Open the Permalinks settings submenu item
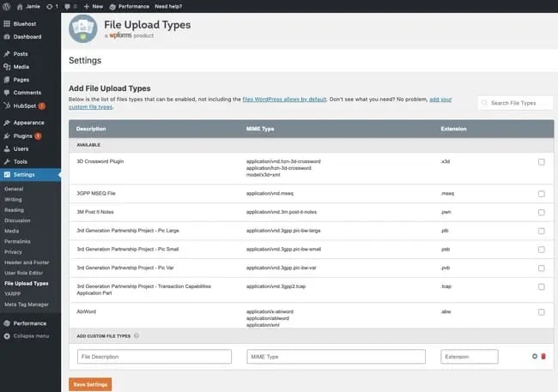The image size is (558, 392). click(x=17, y=242)
